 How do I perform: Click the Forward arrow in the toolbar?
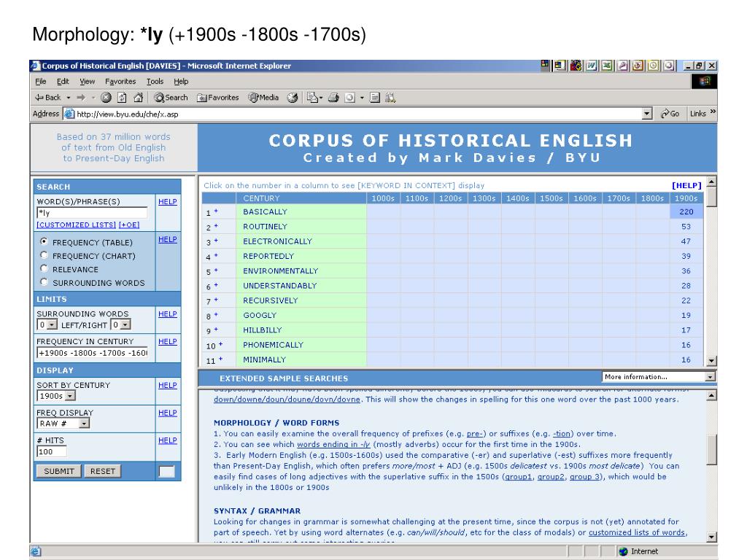pos(81,98)
